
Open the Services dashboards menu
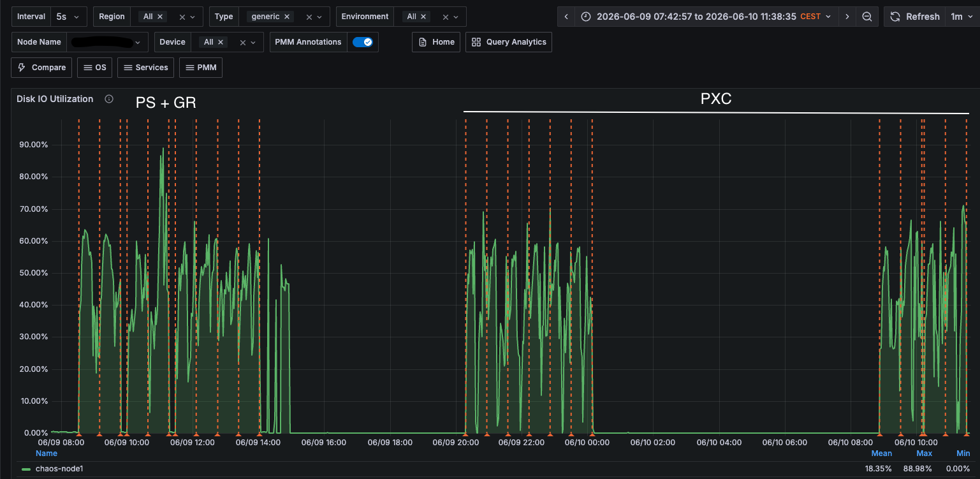(x=145, y=68)
